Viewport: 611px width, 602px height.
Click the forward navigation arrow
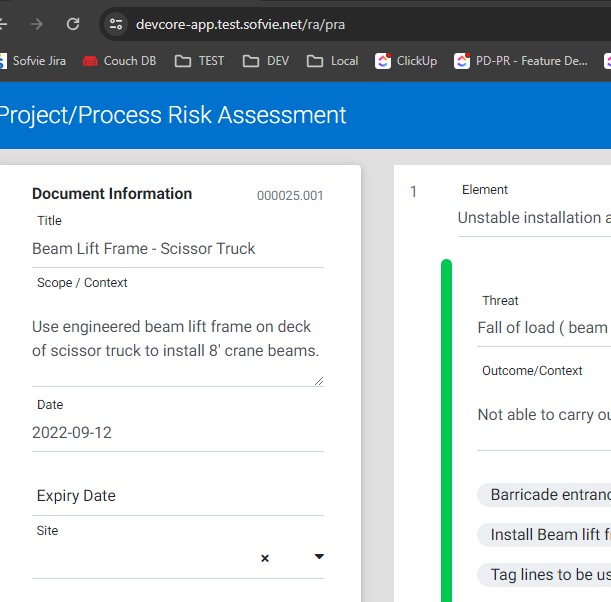[37, 24]
